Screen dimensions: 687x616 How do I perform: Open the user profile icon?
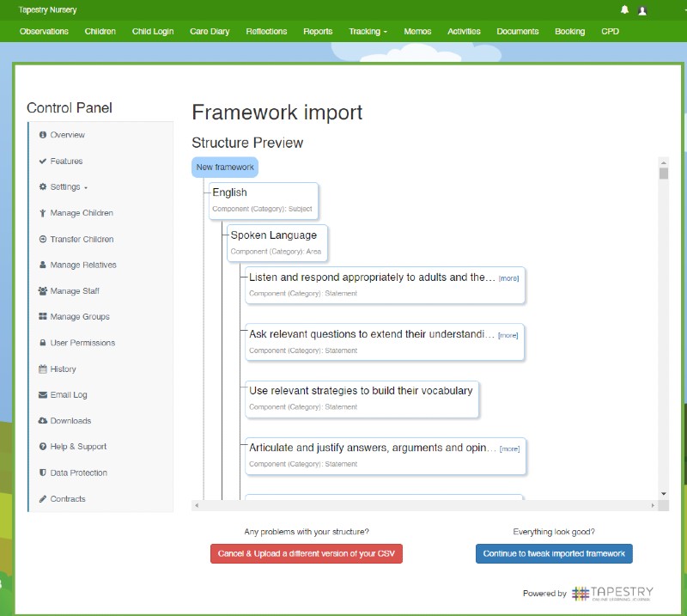[642, 10]
